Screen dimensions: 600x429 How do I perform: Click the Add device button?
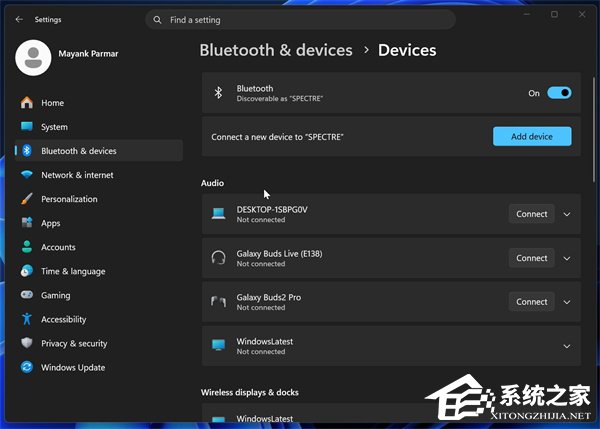(x=532, y=136)
